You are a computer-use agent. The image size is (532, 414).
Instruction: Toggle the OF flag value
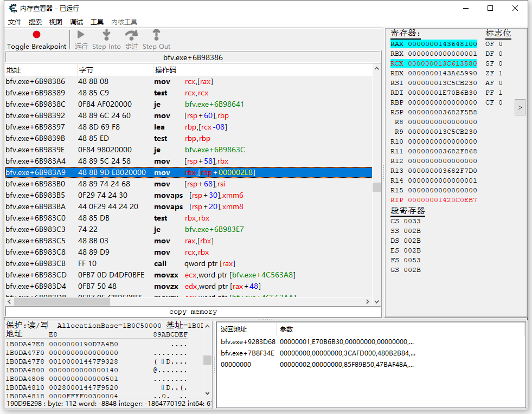(x=501, y=44)
